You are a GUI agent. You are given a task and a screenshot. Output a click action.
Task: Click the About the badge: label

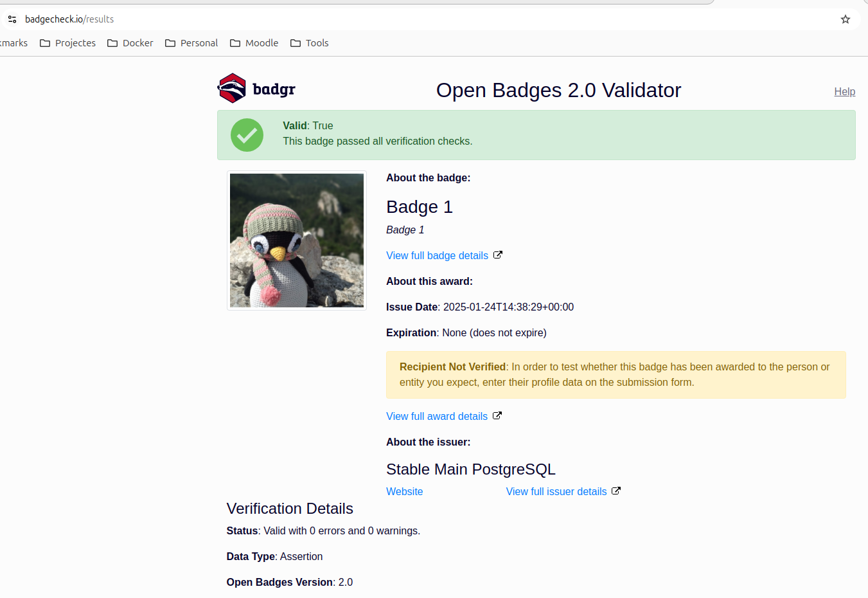pos(428,177)
